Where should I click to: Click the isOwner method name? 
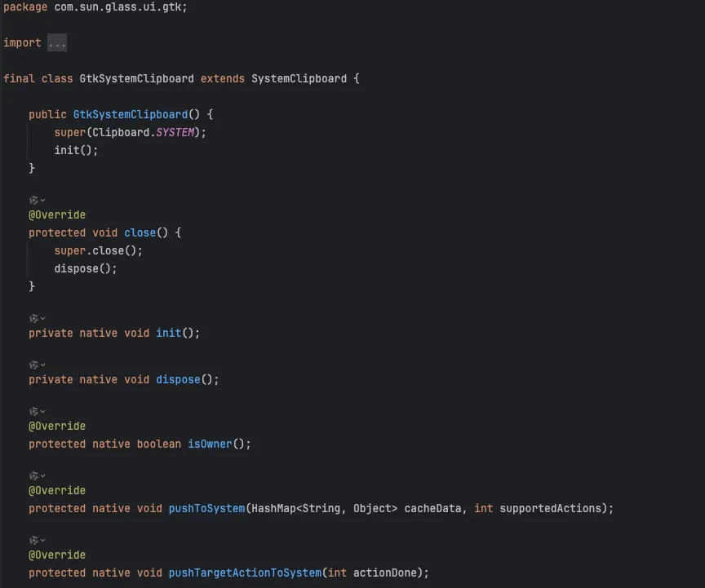click(x=210, y=444)
